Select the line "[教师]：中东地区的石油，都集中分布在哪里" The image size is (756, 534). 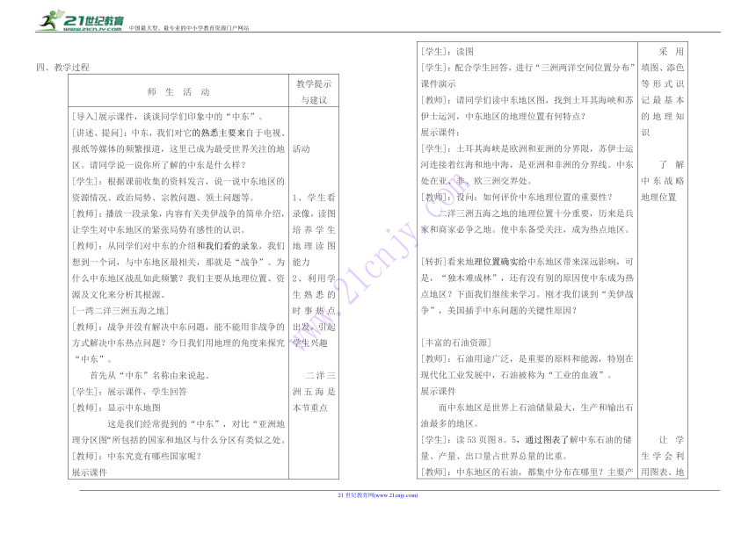(527, 473)
